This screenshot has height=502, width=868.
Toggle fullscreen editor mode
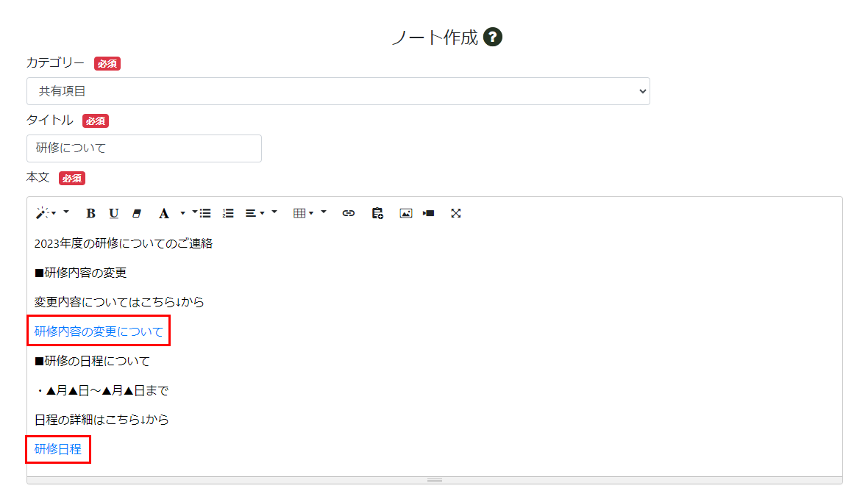(x=456, y=213)
